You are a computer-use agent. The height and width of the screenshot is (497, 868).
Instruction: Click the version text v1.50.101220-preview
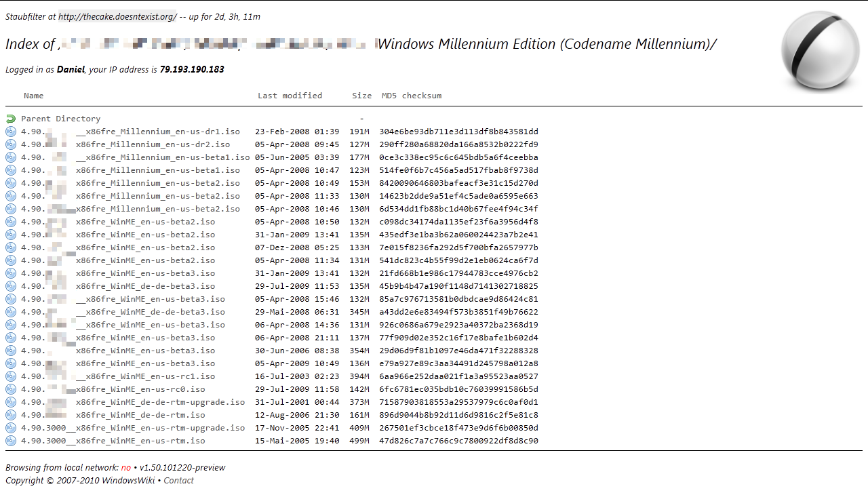click(183, 468)
